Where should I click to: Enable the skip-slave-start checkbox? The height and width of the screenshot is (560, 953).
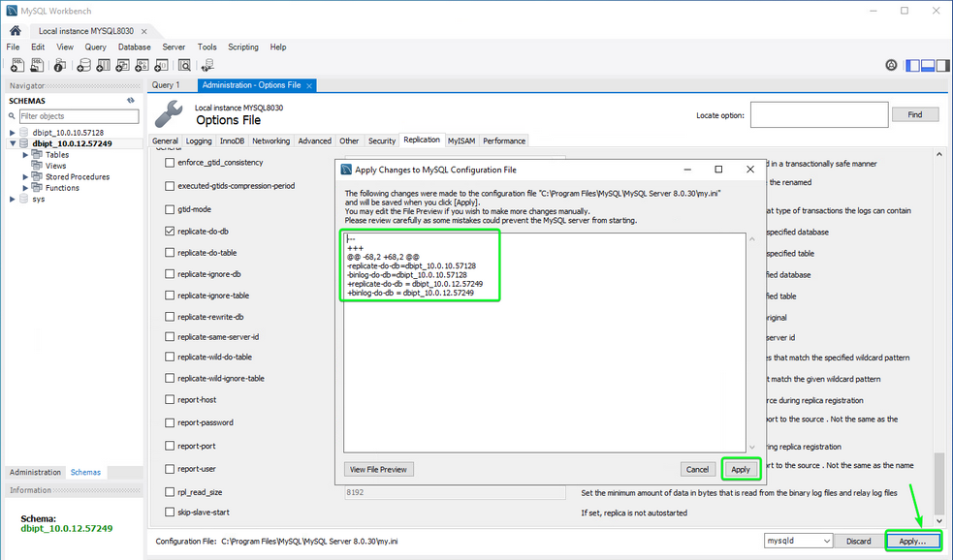coord(170,512)
